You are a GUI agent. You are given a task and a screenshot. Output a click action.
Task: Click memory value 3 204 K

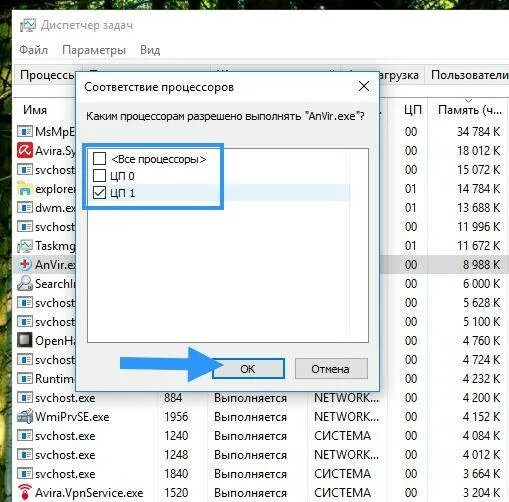tap(481, 493)
